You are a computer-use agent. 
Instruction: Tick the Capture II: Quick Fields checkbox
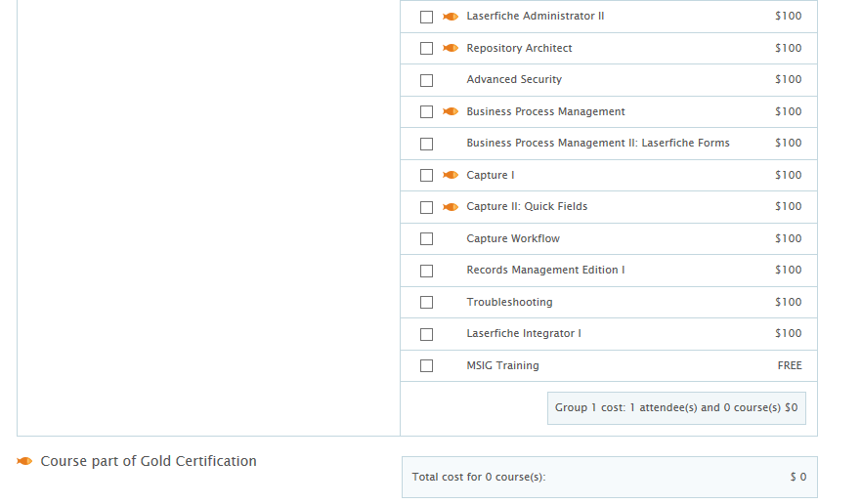pos(427,207)
